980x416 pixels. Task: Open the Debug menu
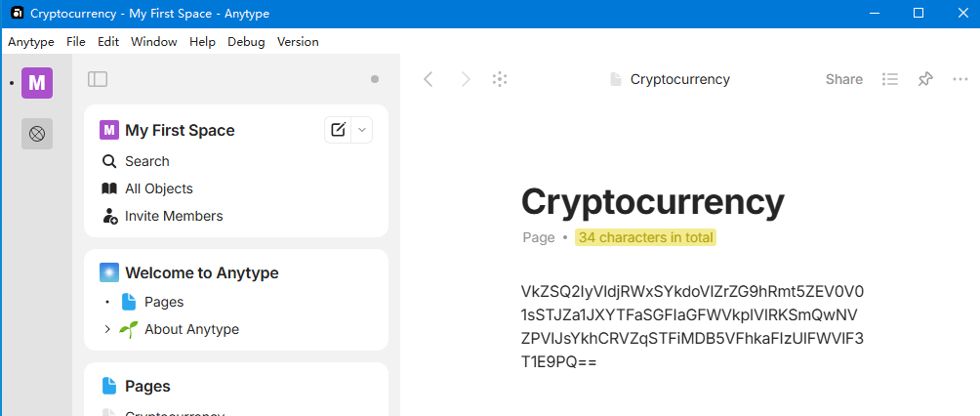246,42
